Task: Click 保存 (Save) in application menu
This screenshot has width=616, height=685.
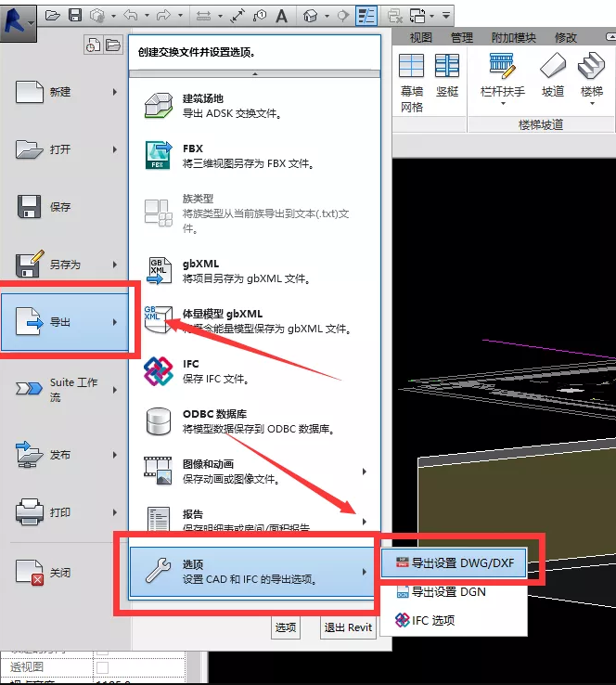Action: coord(65,207)
